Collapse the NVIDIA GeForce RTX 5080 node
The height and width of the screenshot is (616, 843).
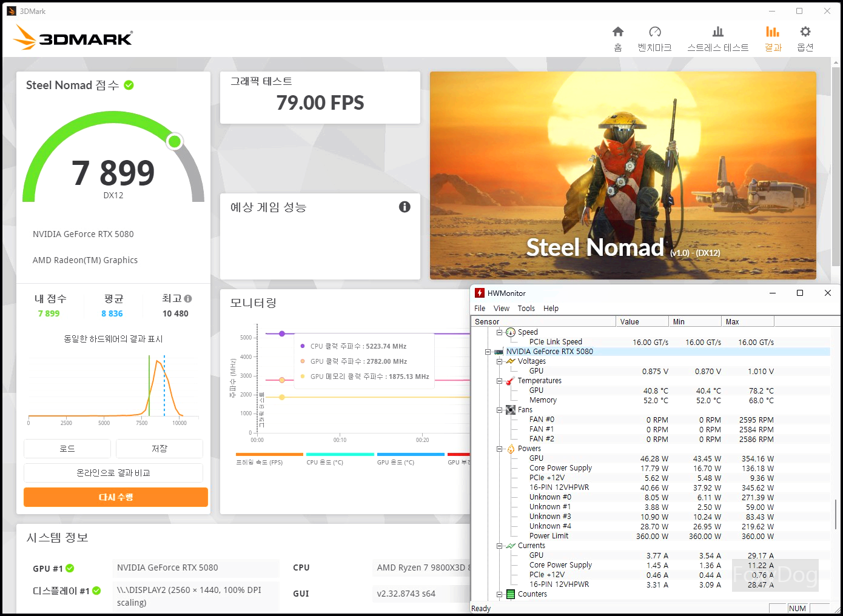[488, 352]
